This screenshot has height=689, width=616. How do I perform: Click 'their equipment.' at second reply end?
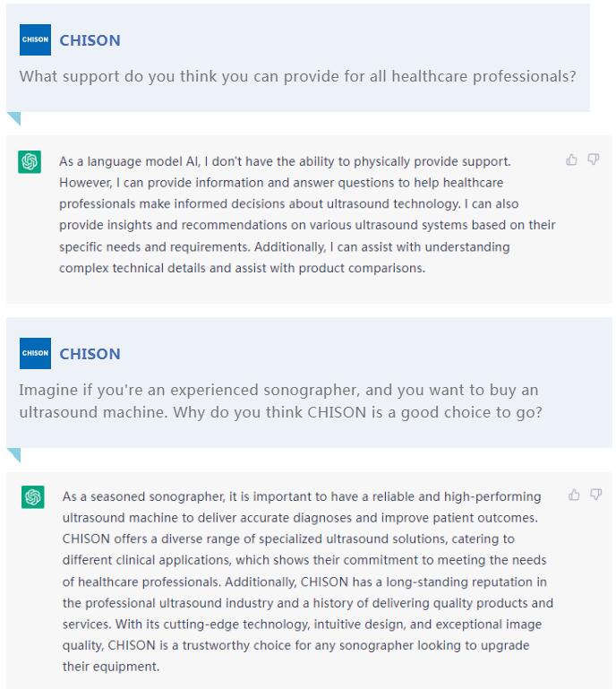click(111, 667)
